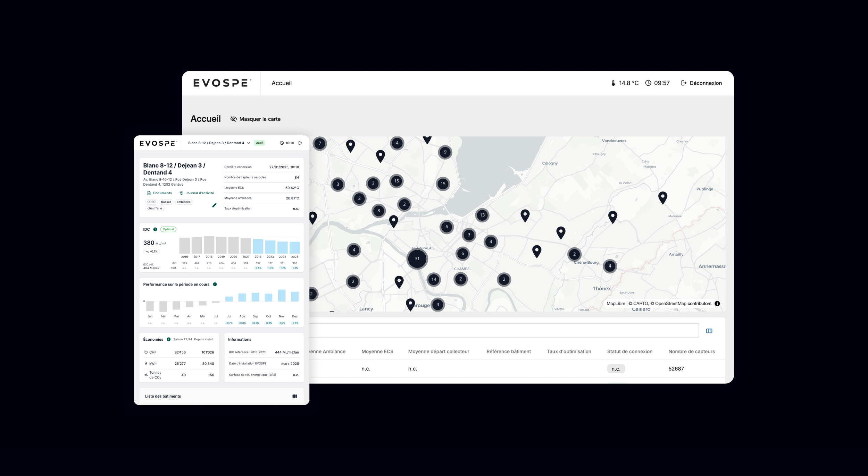Viewport: 868px width, 476px height.
Task: Click the cluster marker labeled 31
Action: (x=417, y=258)
